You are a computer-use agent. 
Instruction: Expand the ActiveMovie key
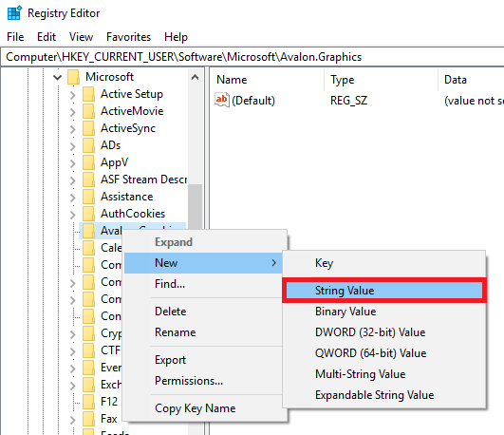pos(73,112)
